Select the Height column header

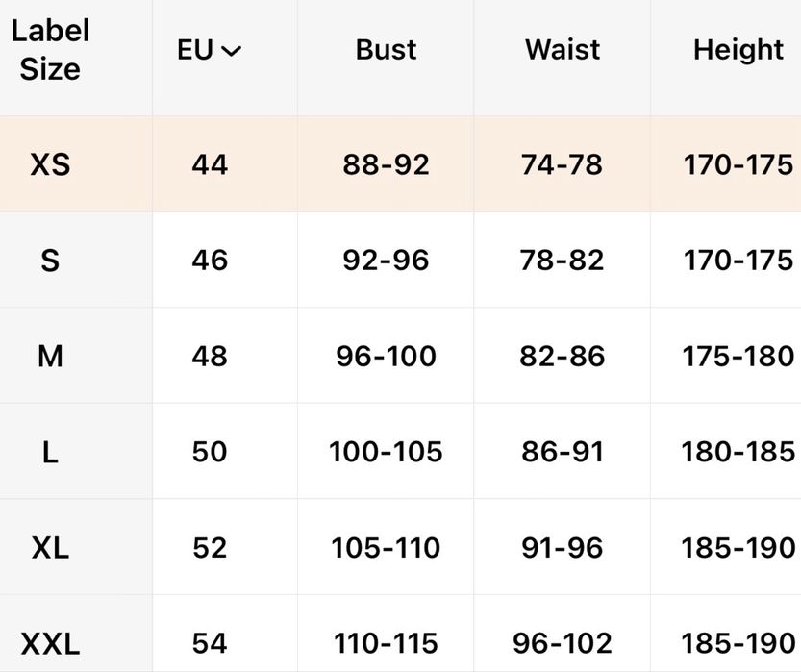click(738, 50)
